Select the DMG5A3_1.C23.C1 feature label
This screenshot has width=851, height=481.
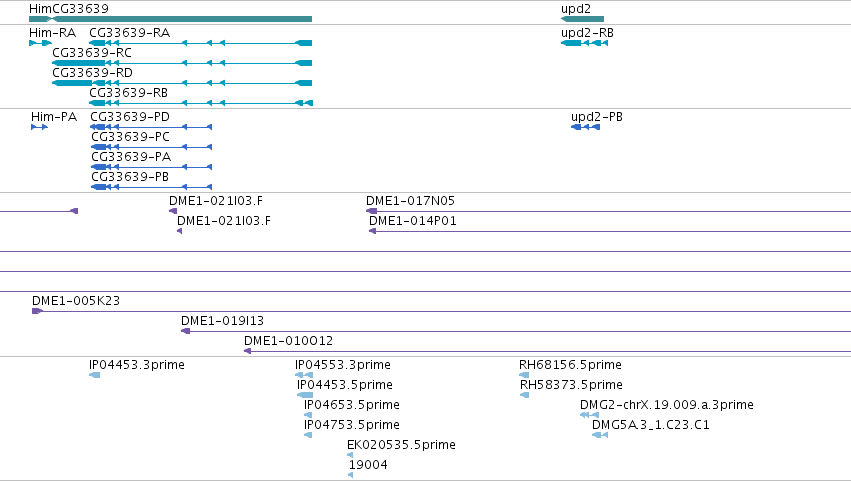coord(651,425)
